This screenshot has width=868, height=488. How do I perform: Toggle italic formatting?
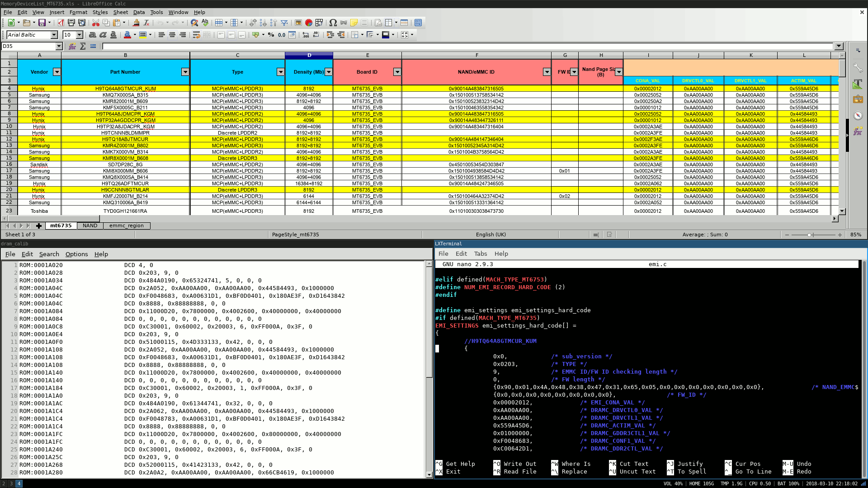(103, 35)
